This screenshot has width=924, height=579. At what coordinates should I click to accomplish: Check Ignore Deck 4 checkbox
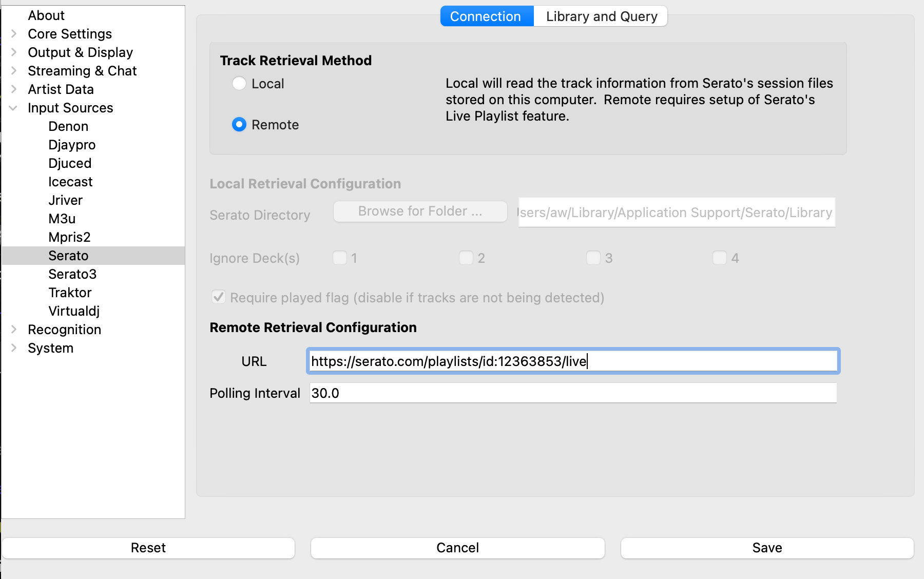click(720, 258)
